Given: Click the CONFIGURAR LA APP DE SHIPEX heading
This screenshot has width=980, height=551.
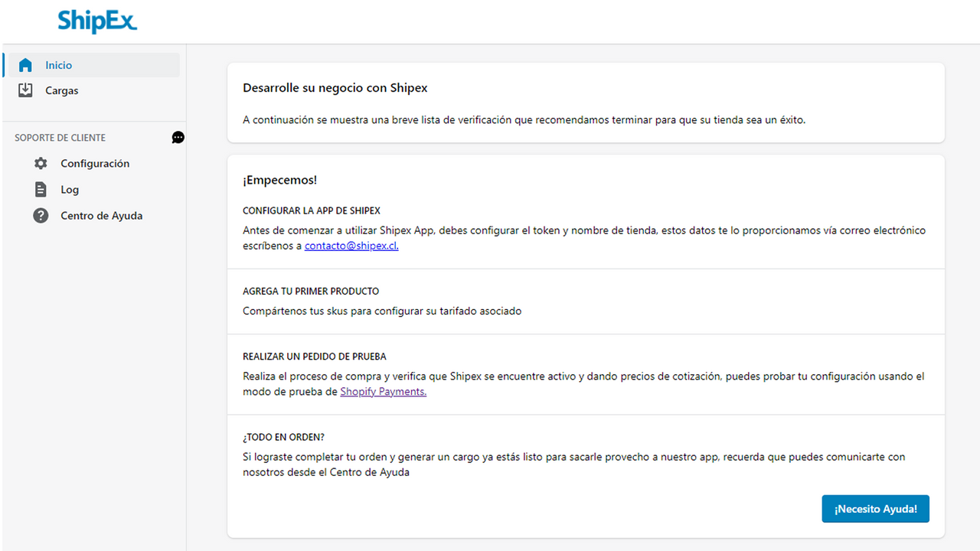Looking at the screenshot, I should (309, 210).
